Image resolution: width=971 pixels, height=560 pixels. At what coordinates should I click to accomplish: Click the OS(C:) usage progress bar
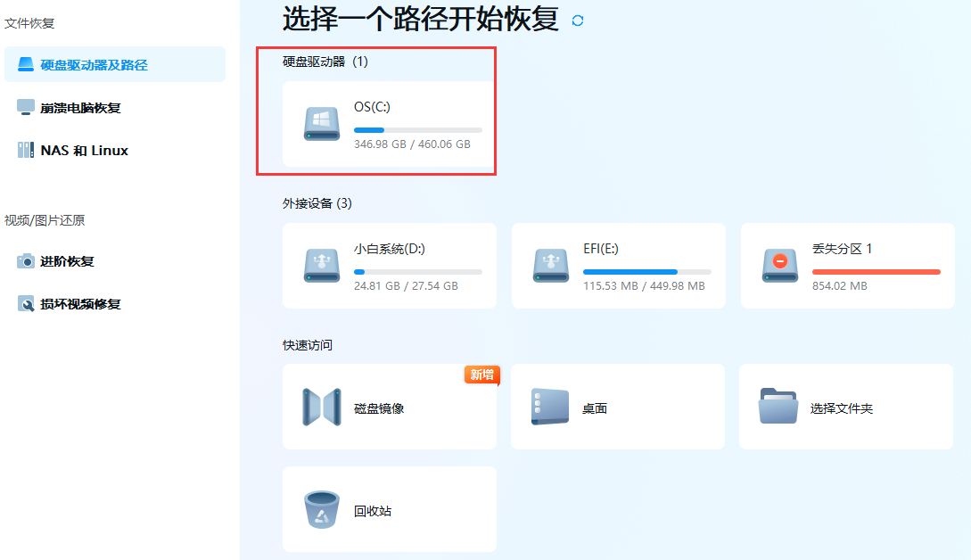(418, 130)
